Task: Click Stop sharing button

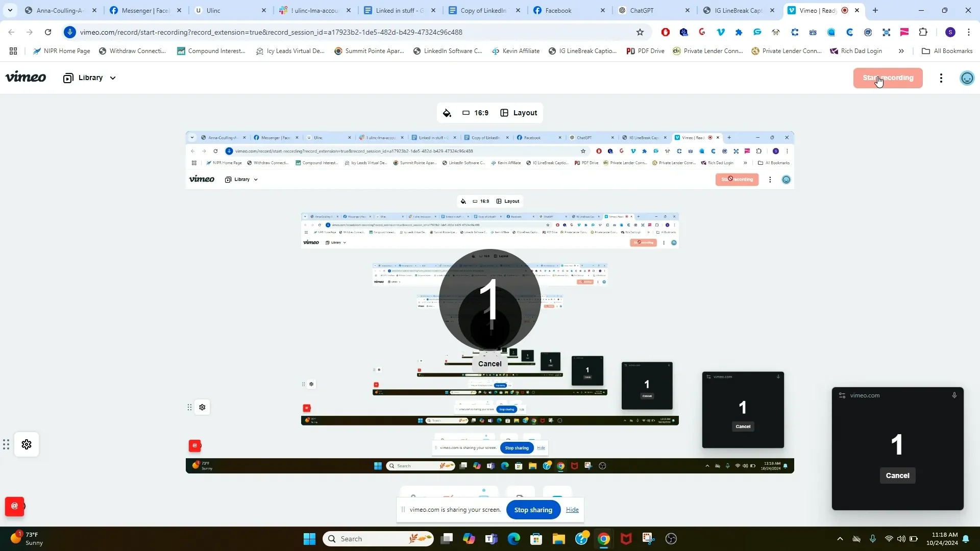Action: (533, 510)
